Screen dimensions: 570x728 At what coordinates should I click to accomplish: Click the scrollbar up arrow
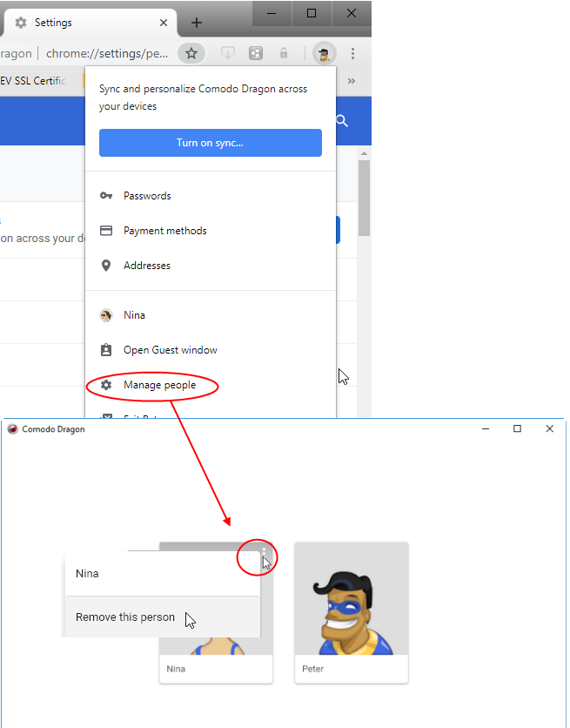pos(364,153)
